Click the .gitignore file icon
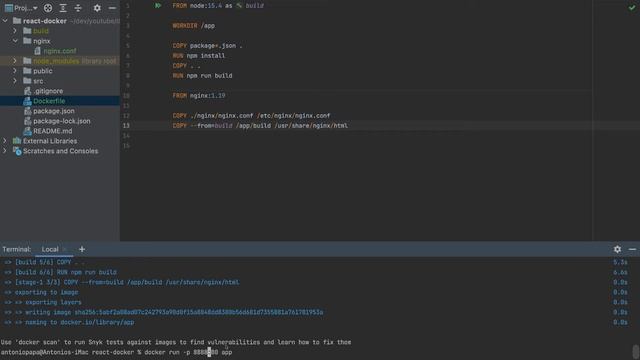 coord(27,91)
